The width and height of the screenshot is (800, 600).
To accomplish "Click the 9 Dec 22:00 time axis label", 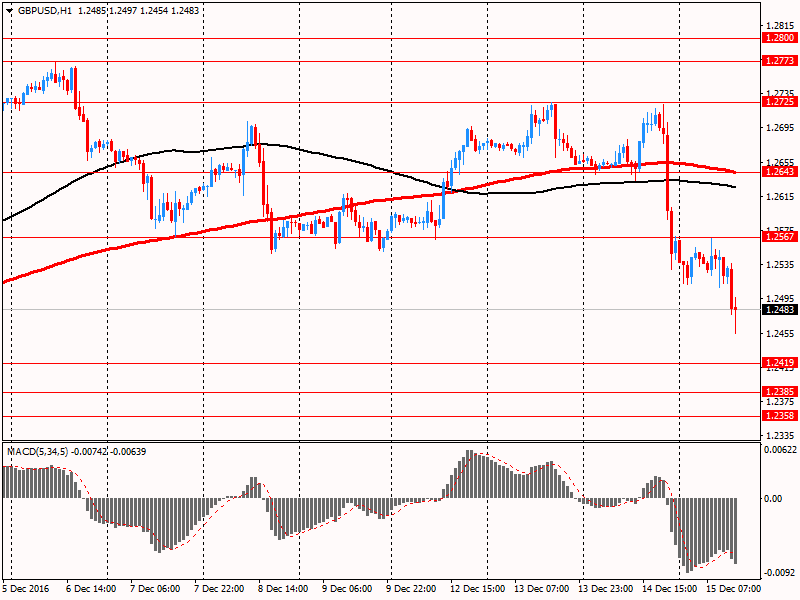I will pos(411,589).
